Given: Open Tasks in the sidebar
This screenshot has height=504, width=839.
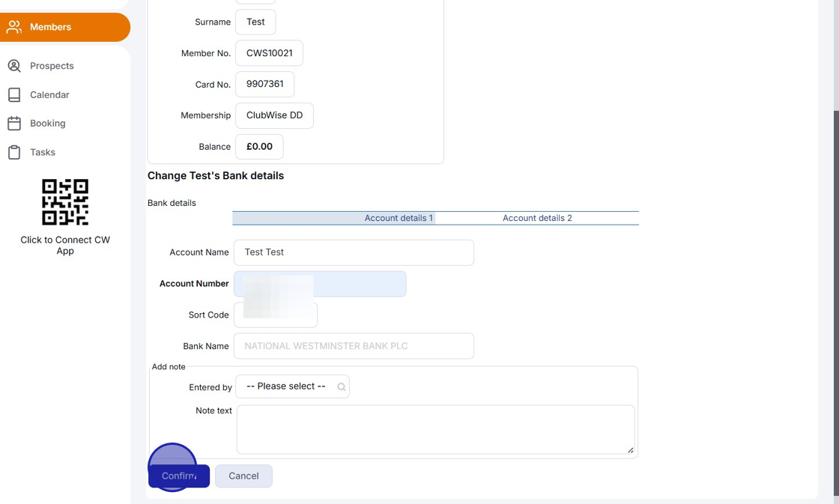Looking at the screenshot, I should (x=42, y=153).
